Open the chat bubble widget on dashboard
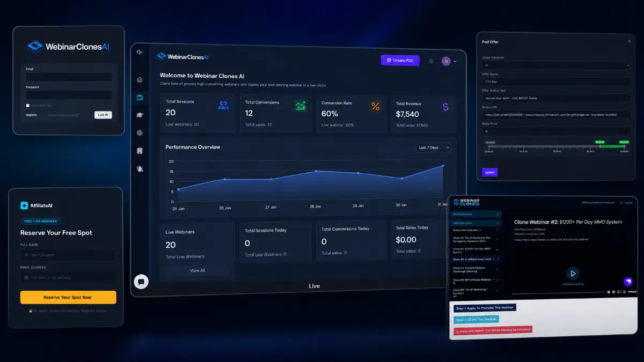 (141, 282)
